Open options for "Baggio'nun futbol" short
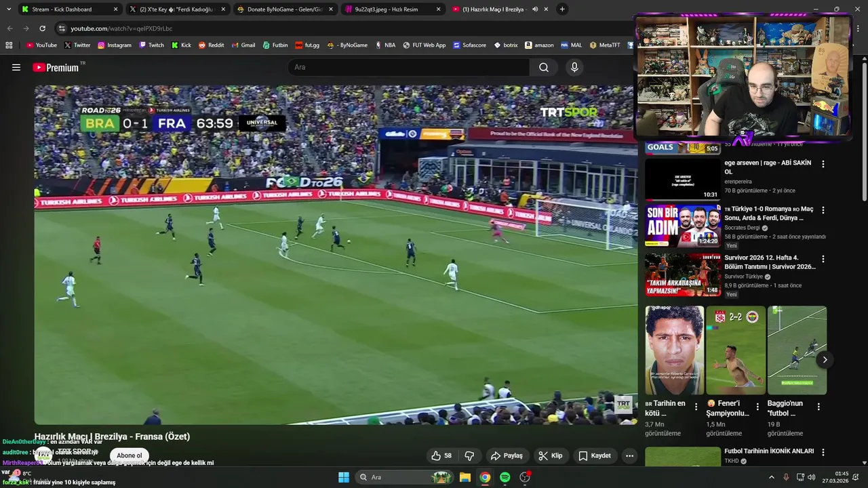868x488 pixels. pos(818,407)
